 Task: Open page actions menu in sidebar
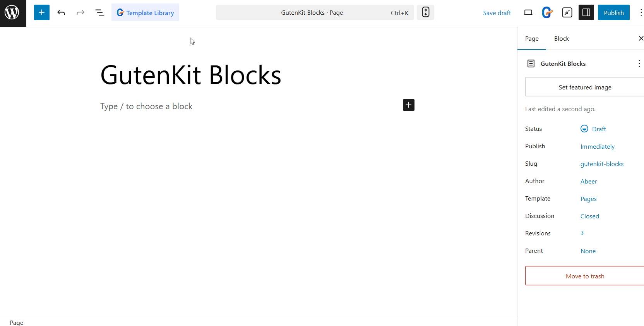pos(639,63)
